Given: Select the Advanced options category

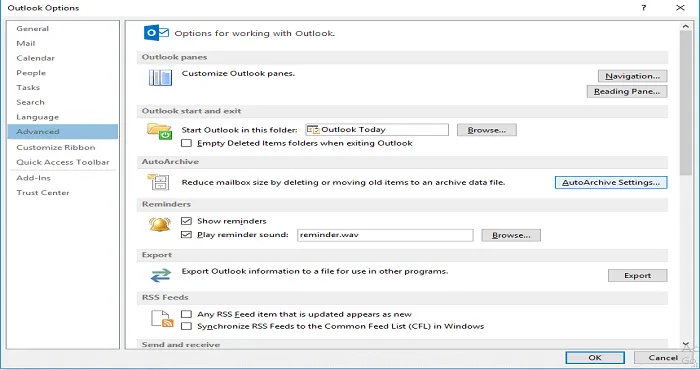Looking at the screenshot, I should [63, 132].
